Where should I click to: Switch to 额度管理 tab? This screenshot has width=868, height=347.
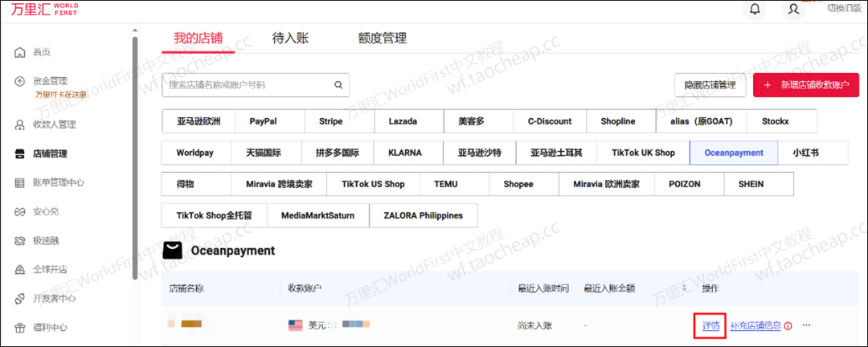click(x=382, y=39)
